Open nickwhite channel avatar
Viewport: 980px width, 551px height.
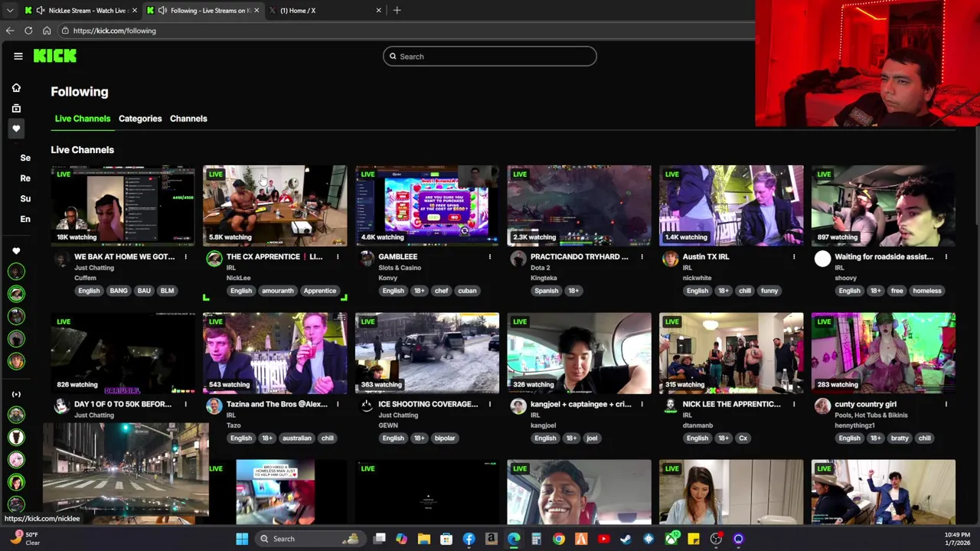tap(670, 259)
